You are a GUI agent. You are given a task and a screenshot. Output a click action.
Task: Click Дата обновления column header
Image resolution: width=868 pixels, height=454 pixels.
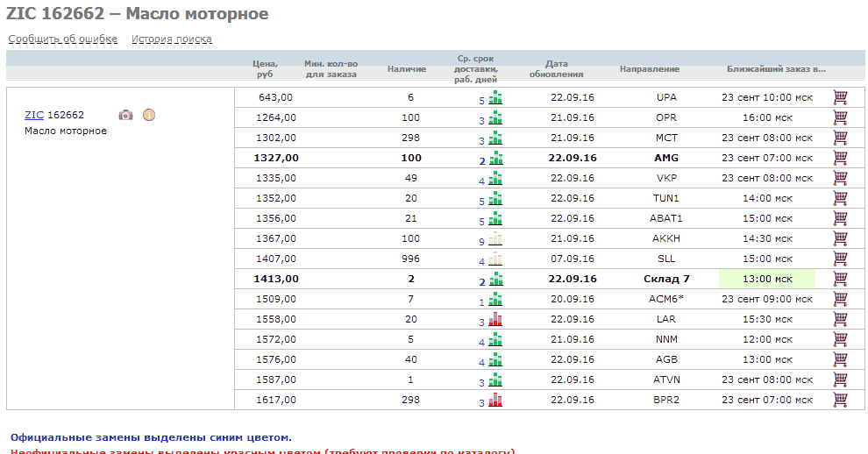[x=557, y=68]
